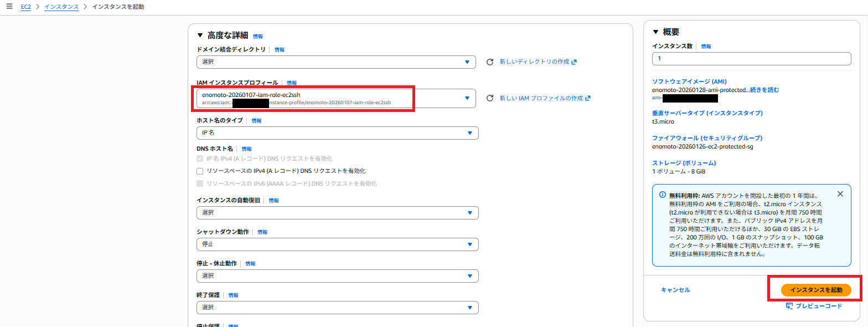868x327 pixels.
Task: Click external link icon for new directory
Action: click(574, 62)
